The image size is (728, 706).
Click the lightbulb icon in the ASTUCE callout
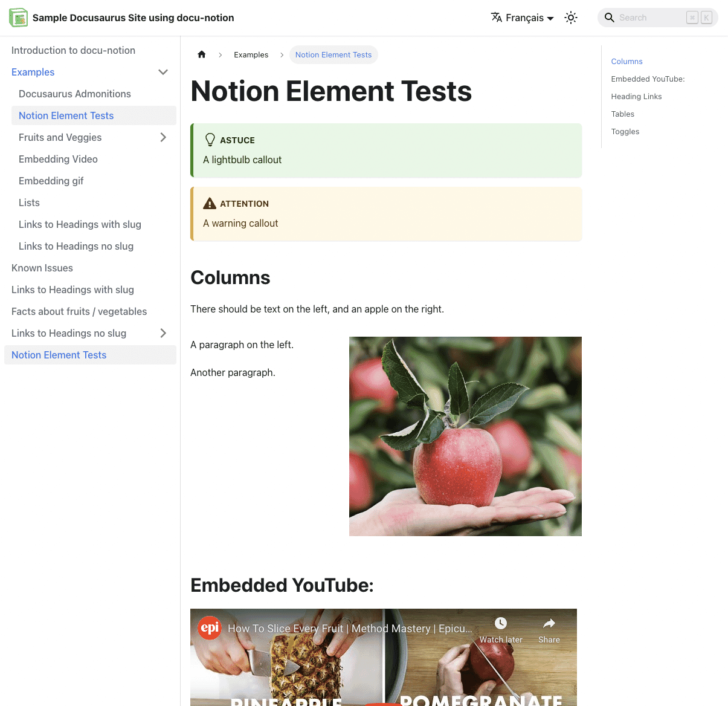click(210, 139)
